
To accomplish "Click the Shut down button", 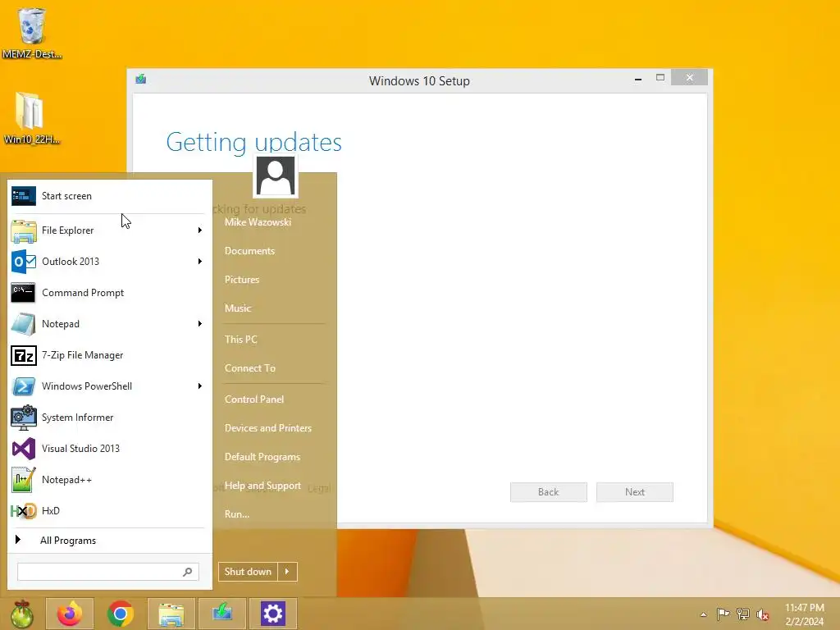I will point(248,572).
